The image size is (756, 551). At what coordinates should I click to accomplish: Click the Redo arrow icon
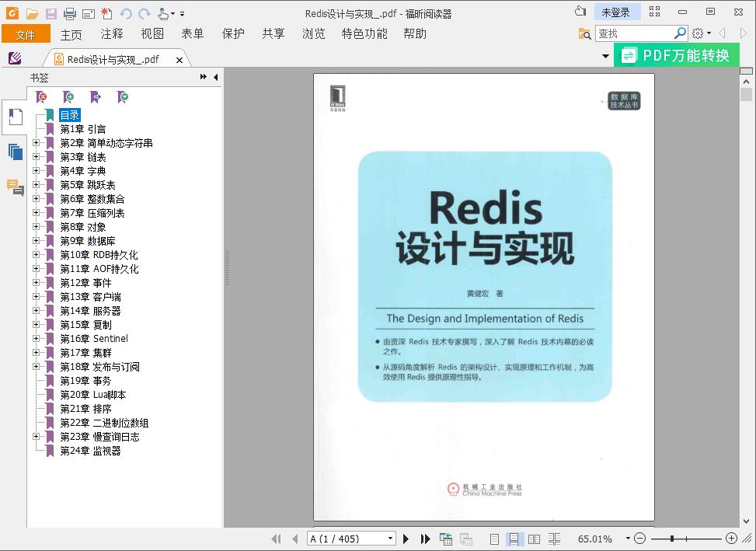click(145, 13)
